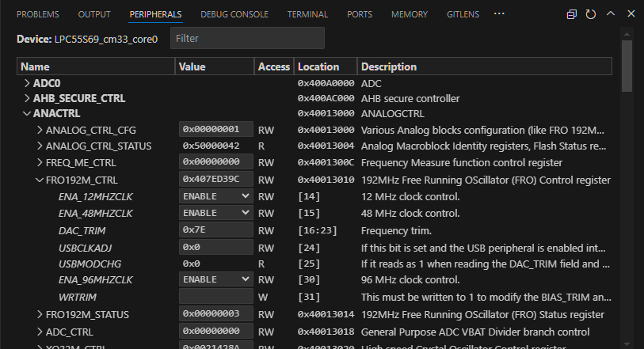Click the Collapse All icon in panel toolbar
Viewport: 644px width, 349px height.
(572, 14)
